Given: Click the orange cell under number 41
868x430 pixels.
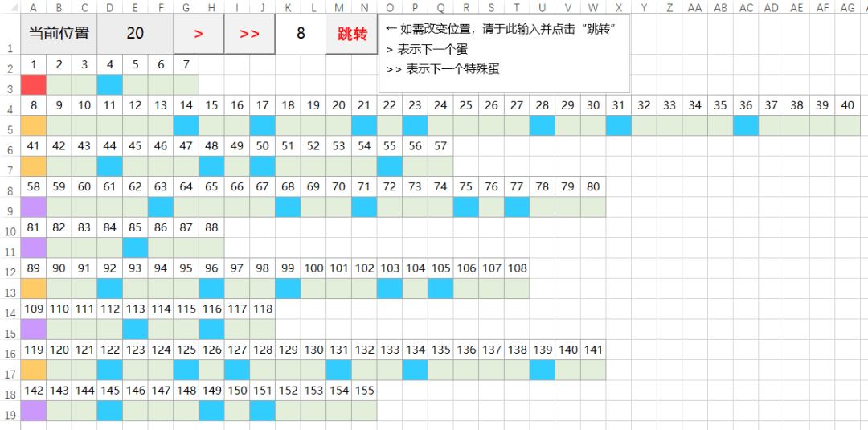Looking at the screenshot, I should pos(34,166).
